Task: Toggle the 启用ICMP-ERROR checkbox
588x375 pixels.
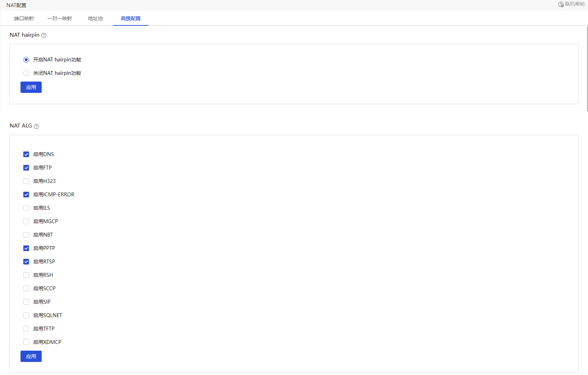Action: tap(26, 195)
